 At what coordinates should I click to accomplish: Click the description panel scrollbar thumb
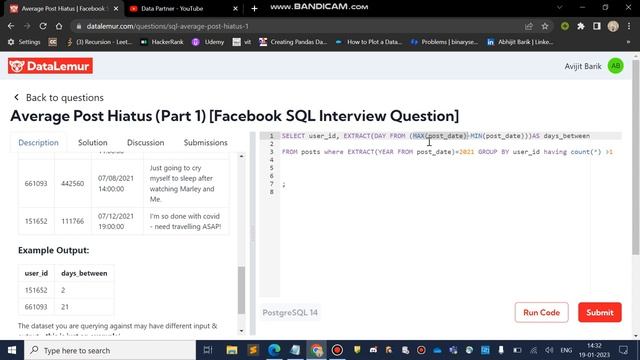[x=241, y=290]
